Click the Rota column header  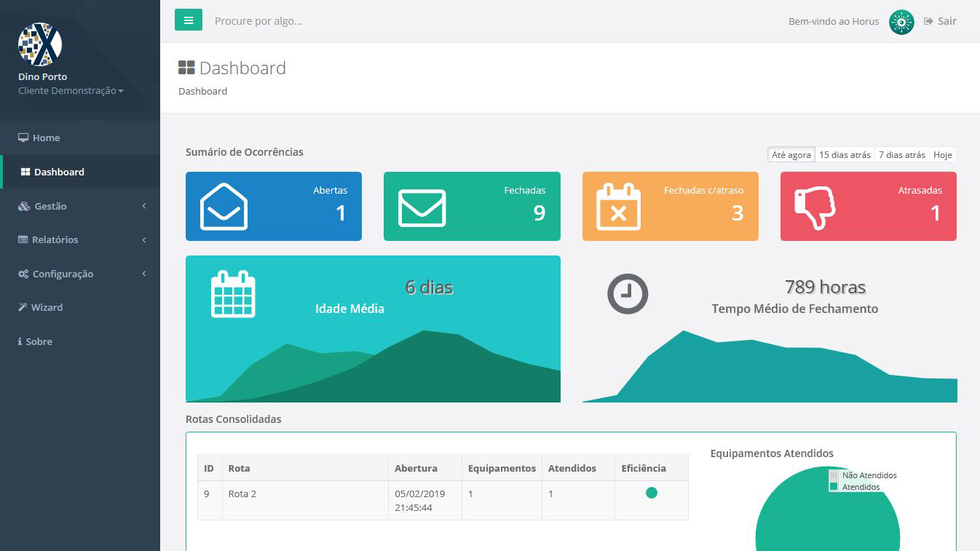[305, 468]
